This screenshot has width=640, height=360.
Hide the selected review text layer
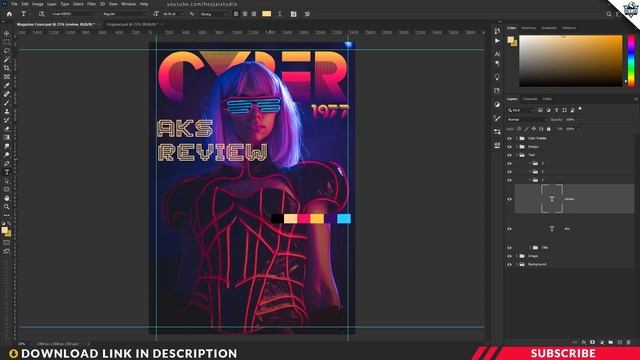(509, 199)
